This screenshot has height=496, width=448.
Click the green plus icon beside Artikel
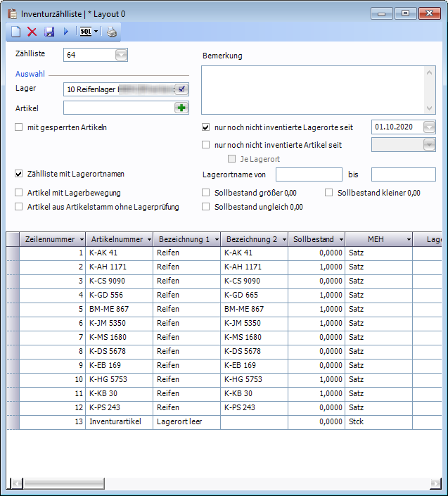182,108
